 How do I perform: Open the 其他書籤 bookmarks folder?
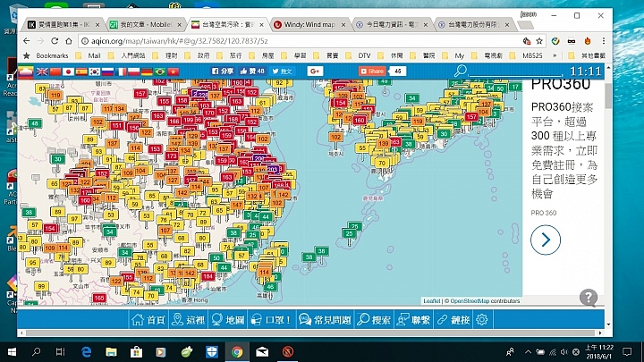tap(588, 55)
